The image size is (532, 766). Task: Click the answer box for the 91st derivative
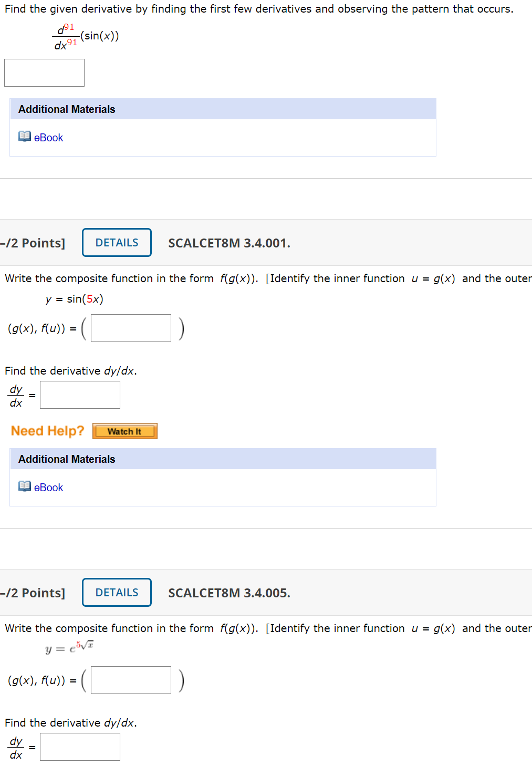tap(44, 73)
